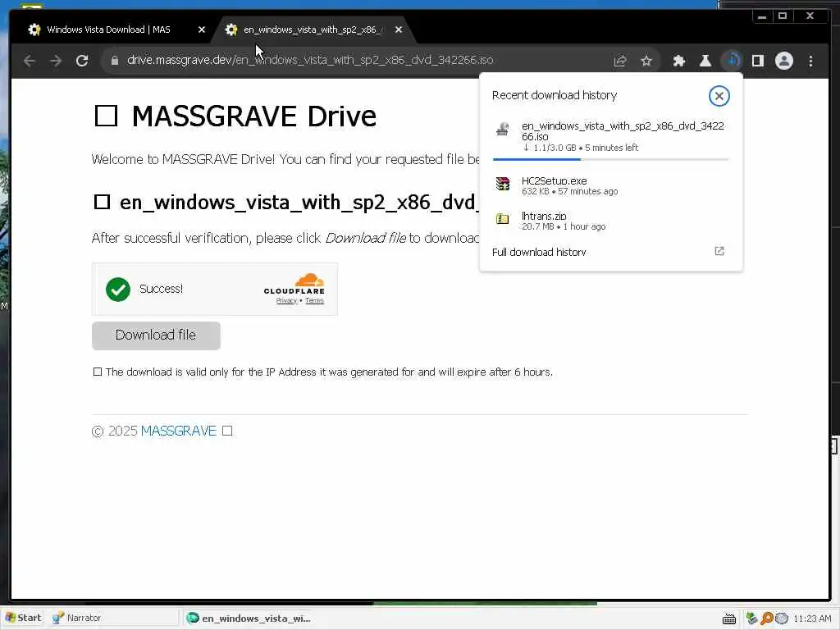Viewport: 840px width, 630px height.
Task: Open lhtrans.zip from download history
Action: pos(610,220)
